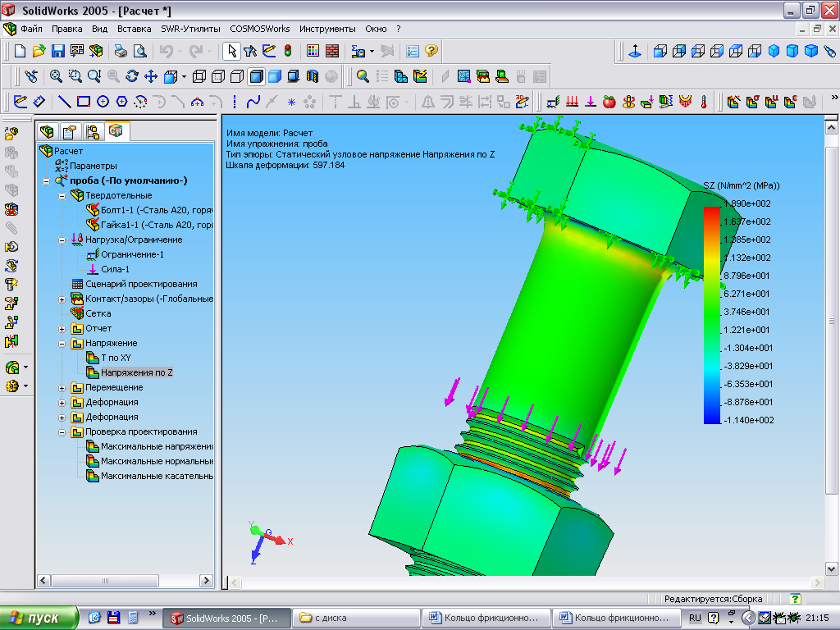
Task: Expand the Перемещение folder
Action: pos(62,388)
